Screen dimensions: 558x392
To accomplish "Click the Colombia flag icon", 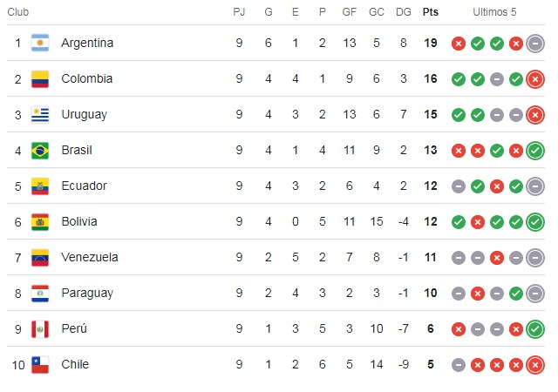I will [x=40, y=78].
